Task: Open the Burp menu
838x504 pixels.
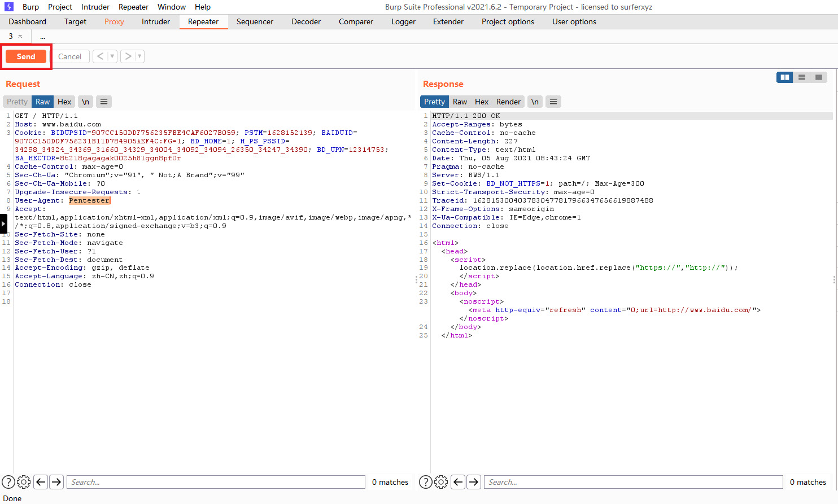Action: pos(30,7)
